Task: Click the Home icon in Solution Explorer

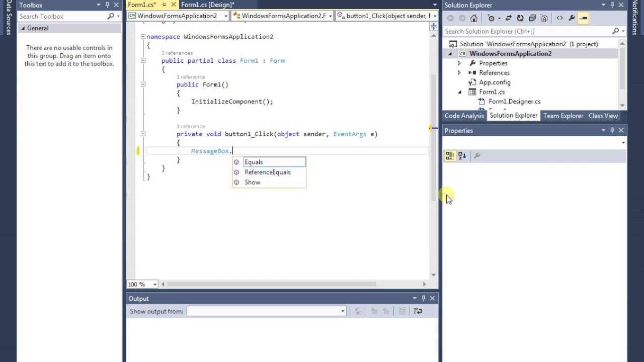Action: click(x=473, y=18)
